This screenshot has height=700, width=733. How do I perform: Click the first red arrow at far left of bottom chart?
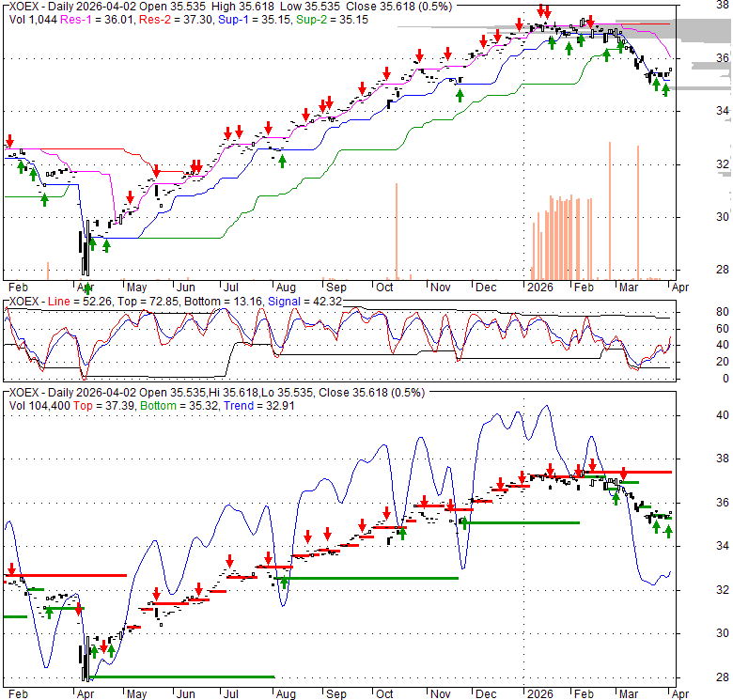10,569
